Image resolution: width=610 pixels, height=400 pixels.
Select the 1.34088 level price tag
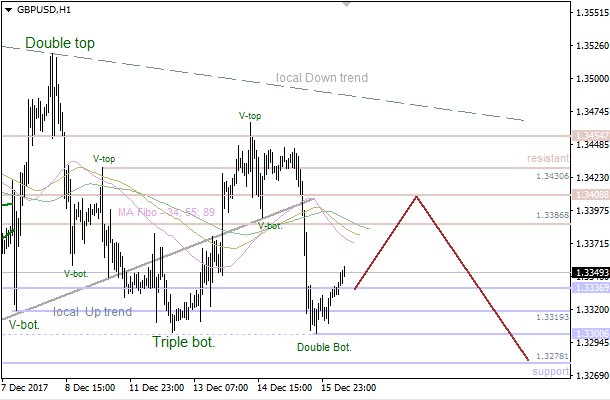[x=588, y=195]
